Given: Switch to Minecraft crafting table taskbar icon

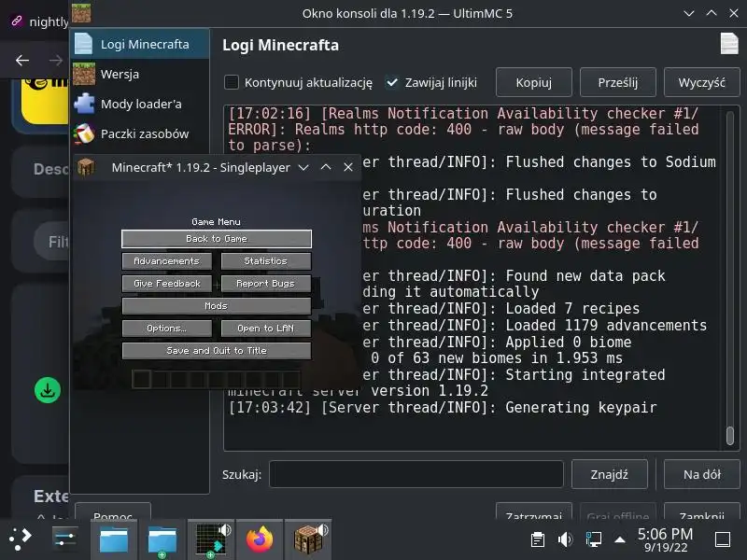Looking at the screenshot, I should 309,539.
